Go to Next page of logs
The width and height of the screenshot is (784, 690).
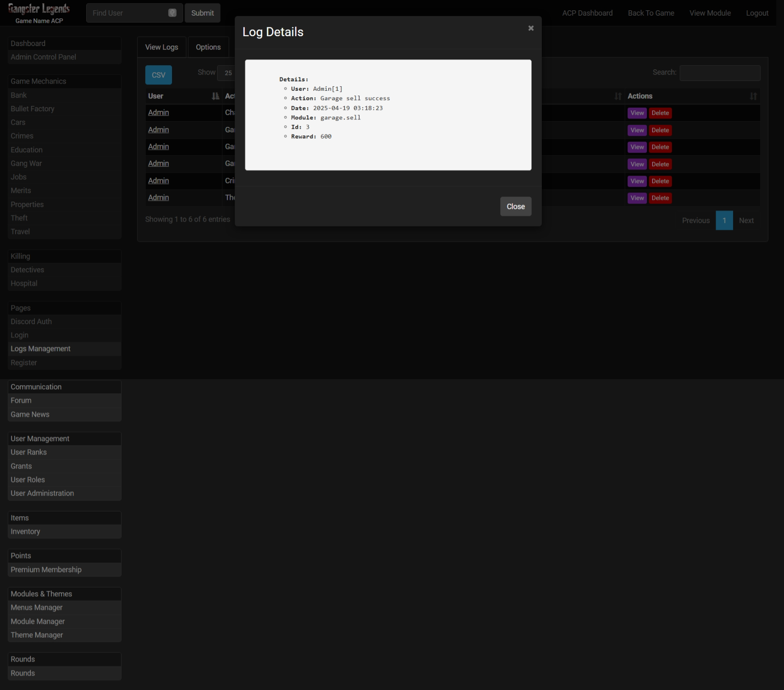point(746,221)
